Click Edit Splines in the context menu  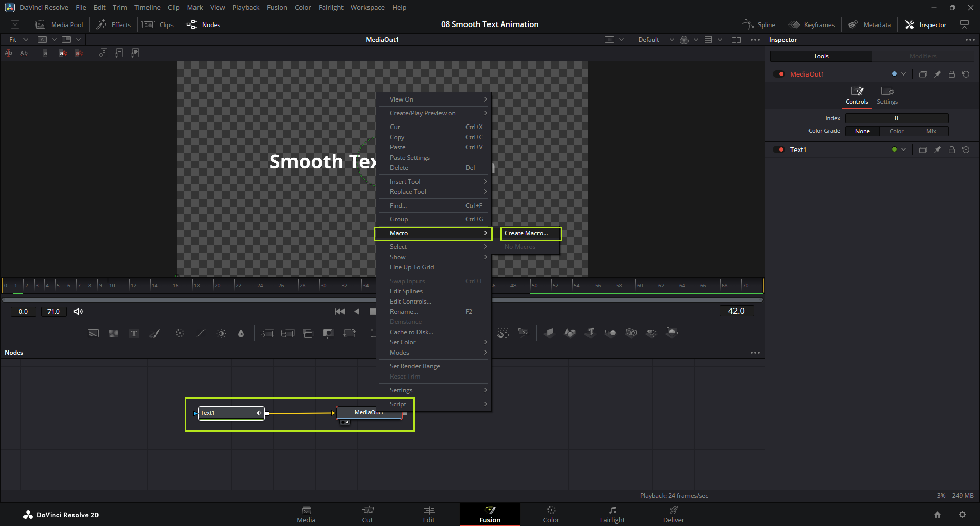(x=406, y=291)
